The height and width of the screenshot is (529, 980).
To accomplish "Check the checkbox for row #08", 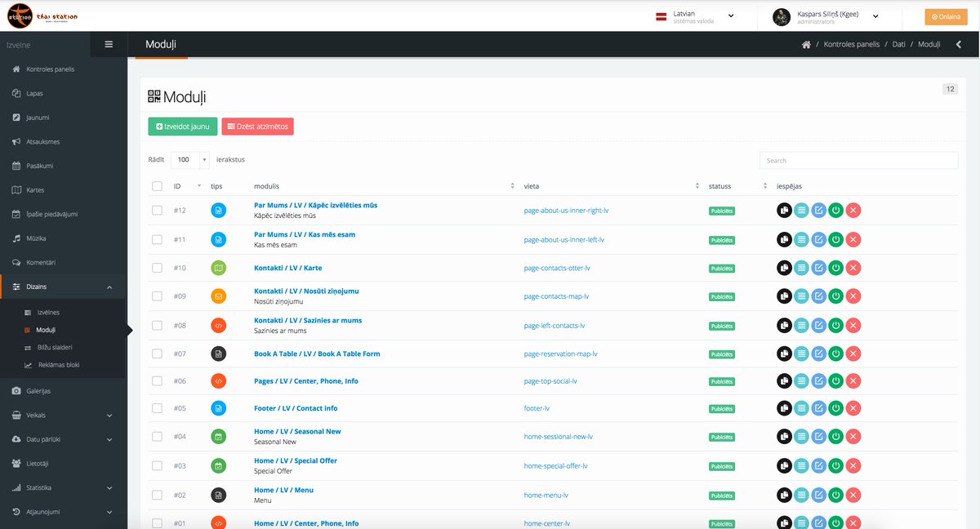I will click(157, 326).
